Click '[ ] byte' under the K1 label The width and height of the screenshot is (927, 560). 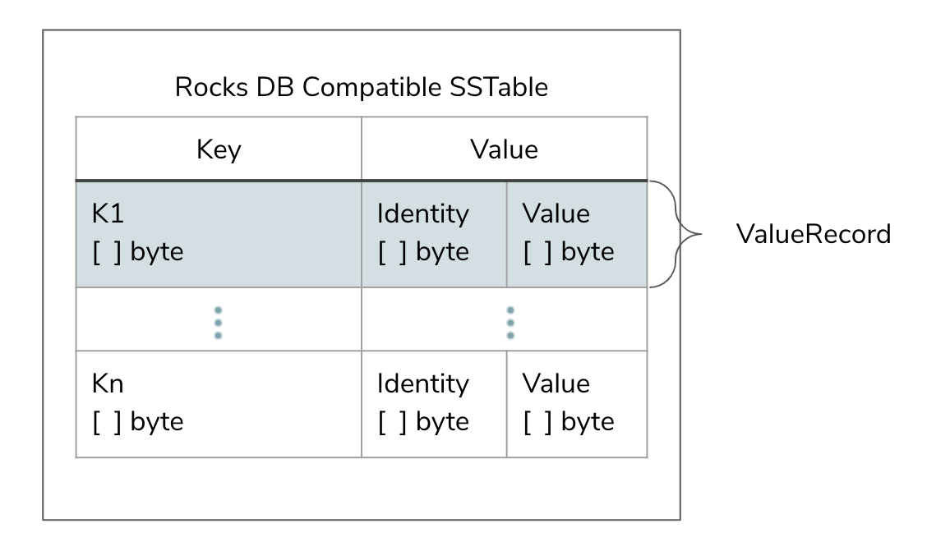(x=137, y=251)
